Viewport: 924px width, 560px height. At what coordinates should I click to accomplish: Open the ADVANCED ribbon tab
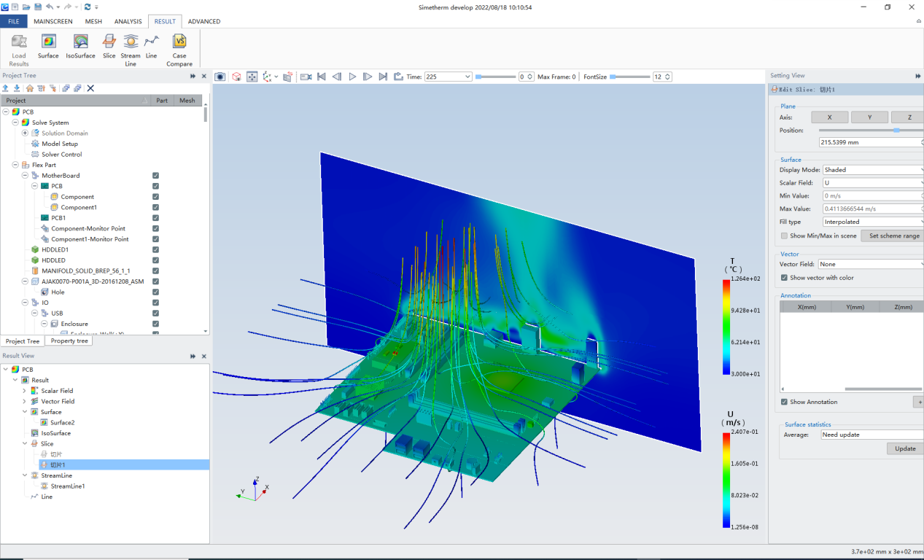[204, 21]
